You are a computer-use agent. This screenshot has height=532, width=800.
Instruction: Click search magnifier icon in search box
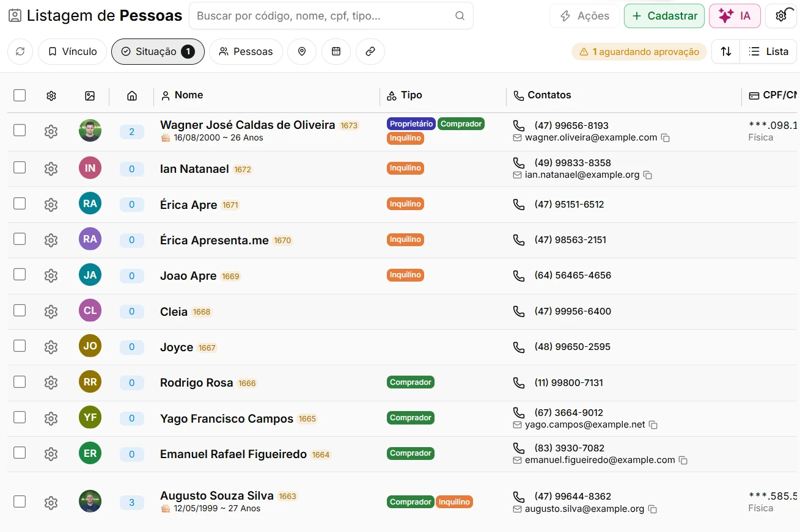tap(460, 16)
